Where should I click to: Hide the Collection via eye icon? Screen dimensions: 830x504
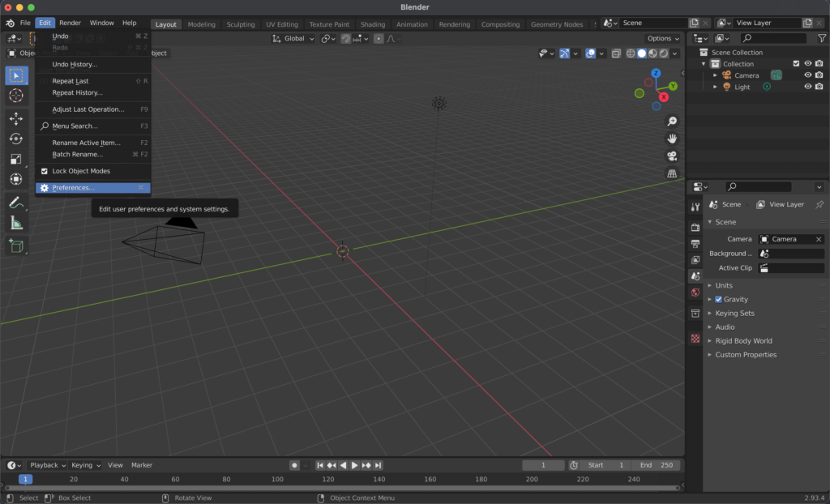pos(808,63)
